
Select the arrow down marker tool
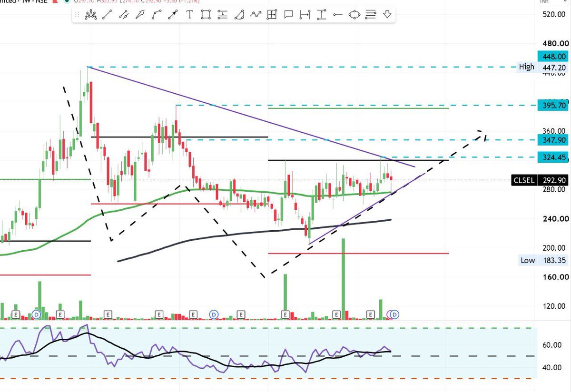coord(387,15)
